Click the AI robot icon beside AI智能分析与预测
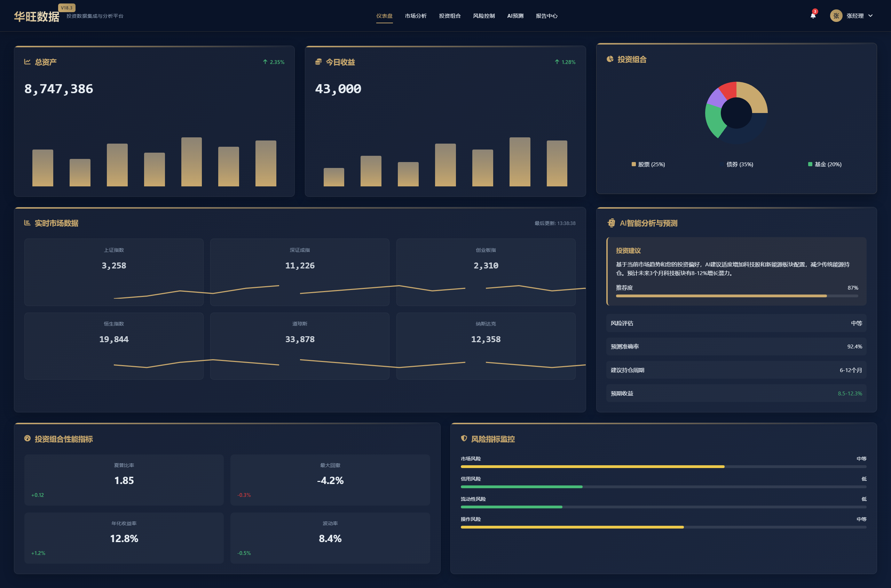The image size is (891, 588). (611, 223)
